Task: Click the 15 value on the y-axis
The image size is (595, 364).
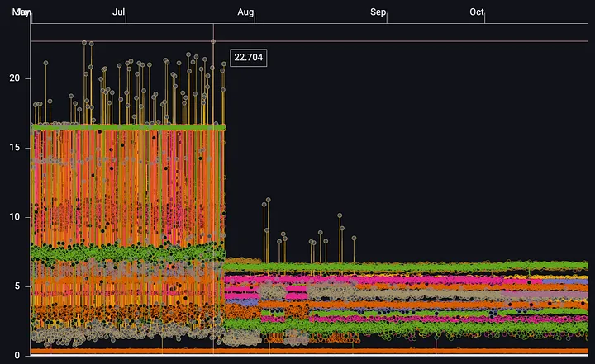Action: tap(16, 148)
